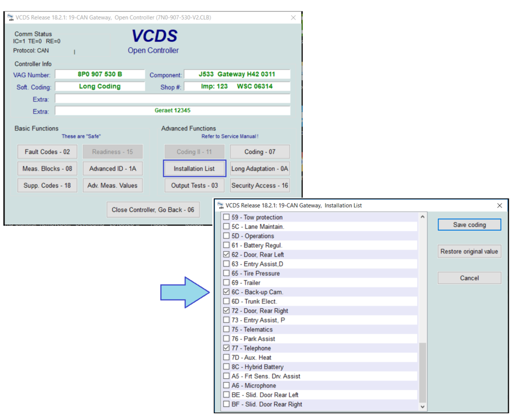The image size is (515, 420).
Task: Run Output Tests - 03
Action: coord(195,186)
